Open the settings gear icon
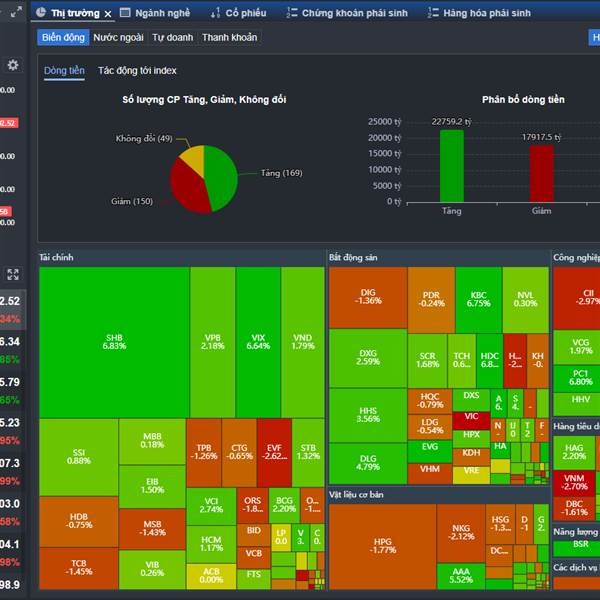600x600 pixels. 13,65
